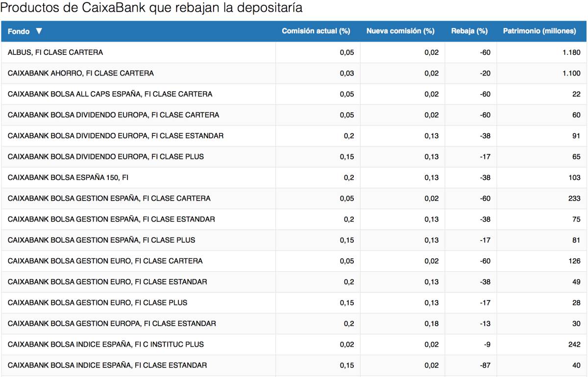Click rebaja -38 in BOLSA ESPAÑA 150 row
This screenshot has height=377, width=588.
pos(486,177)
